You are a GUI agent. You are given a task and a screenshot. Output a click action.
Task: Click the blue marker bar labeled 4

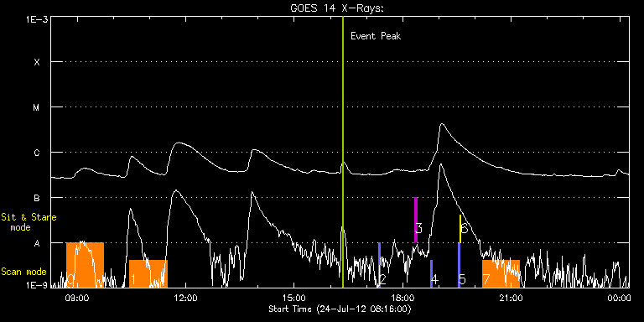(432, 273)
